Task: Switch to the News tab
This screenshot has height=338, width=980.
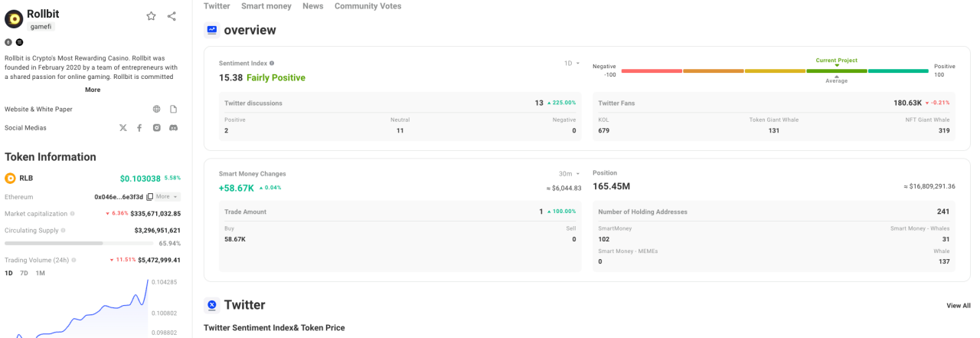Action: point(312,6)
